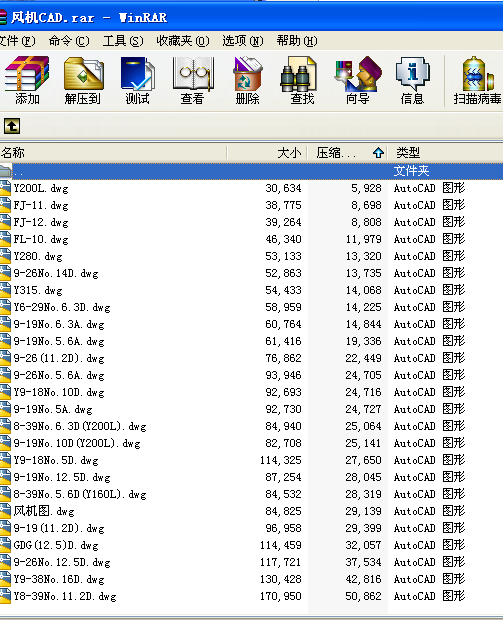Image resolution: width=503 pixels, height=620 pixels.
Task: Select file 9-26No.5.6A.dwg
Action: point(59,375)
